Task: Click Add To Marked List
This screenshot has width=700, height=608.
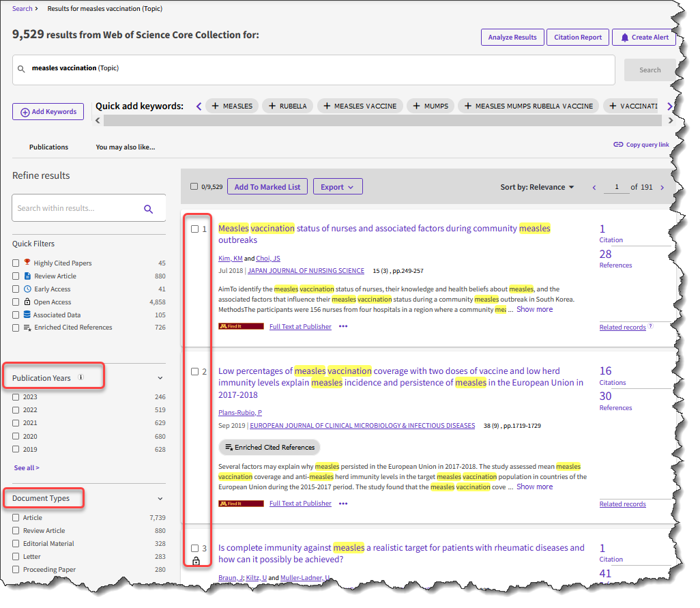Action: pos(267,187)
